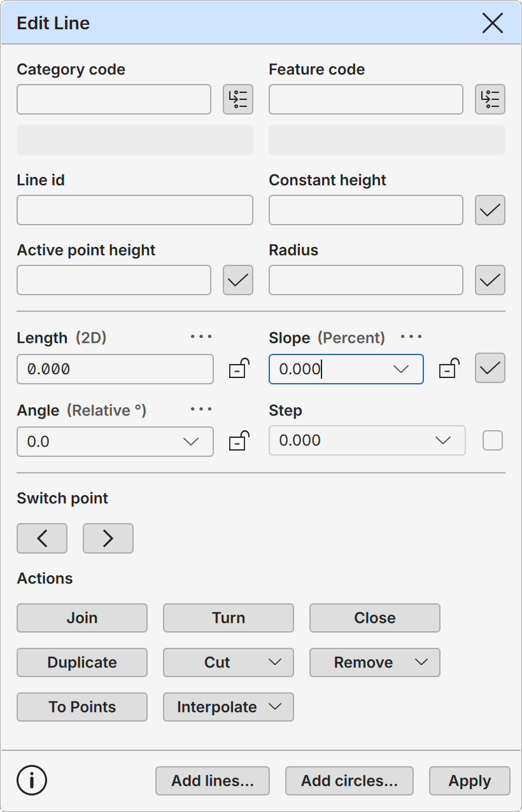
Task: Open Slope options three-dot menu
Action: 411,337
